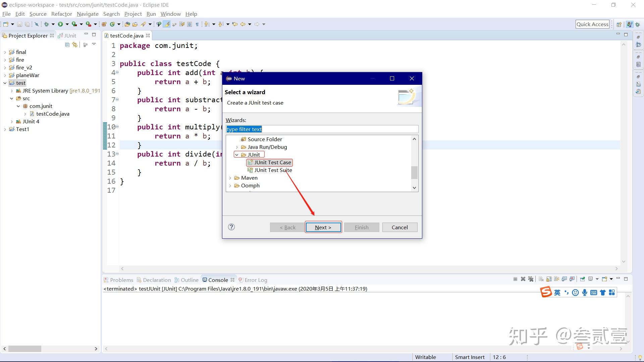This screenshot has height=362, width=644.
Task: Select JUnit Test Suite in the Wizards list
Action: pos(270,170)
